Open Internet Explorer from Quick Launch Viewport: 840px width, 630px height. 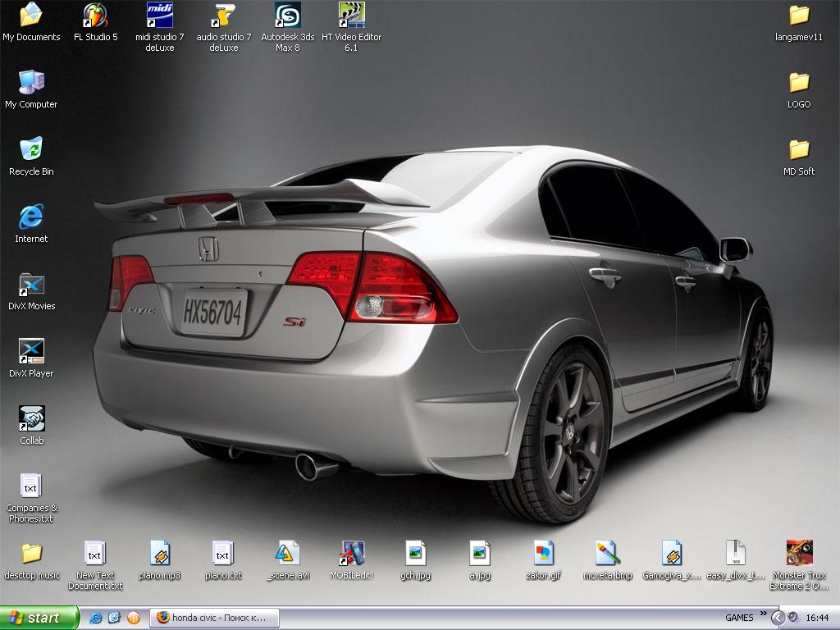point(96,618)
